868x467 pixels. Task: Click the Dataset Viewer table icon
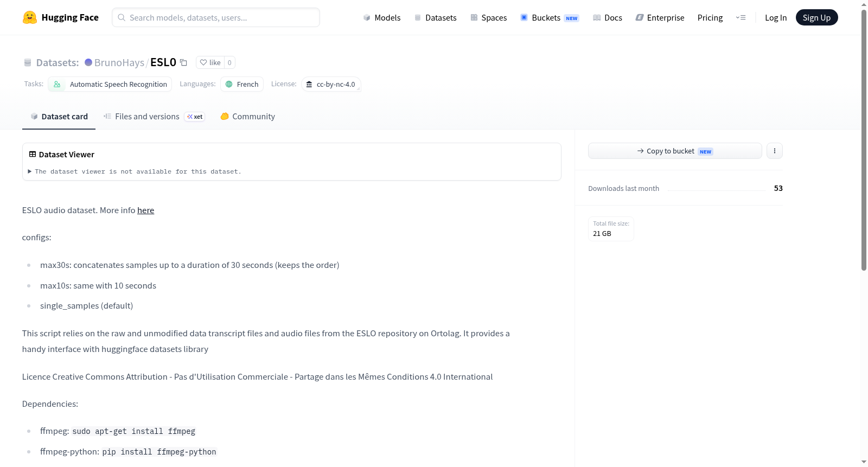[33, 154]
